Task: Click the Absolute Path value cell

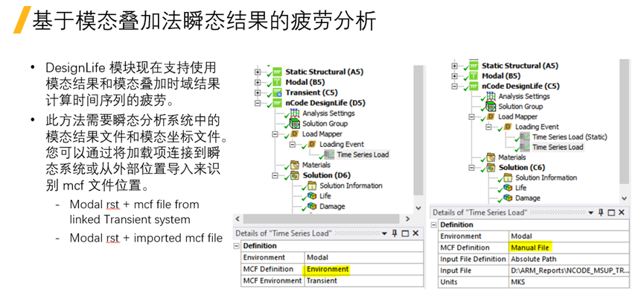Action: (x=569, y=260)
